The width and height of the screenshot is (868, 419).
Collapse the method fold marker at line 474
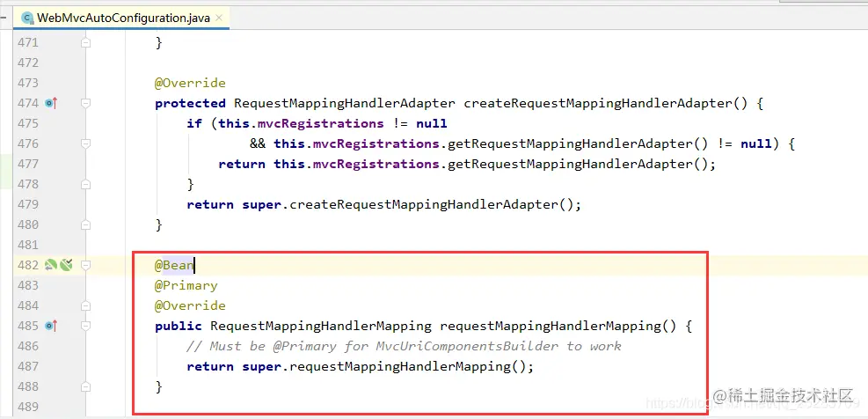[85, 103]
